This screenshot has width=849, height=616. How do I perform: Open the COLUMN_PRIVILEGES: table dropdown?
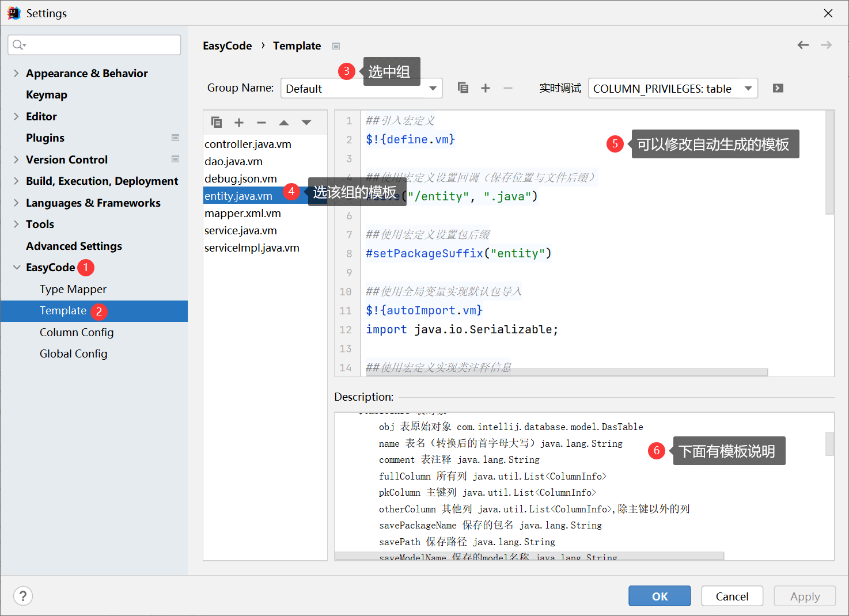(673, 89)
